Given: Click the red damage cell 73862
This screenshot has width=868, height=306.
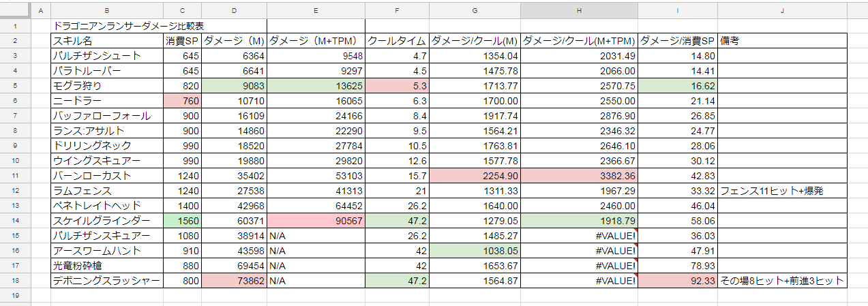Looking at the screenshot, I should [234, 281].
